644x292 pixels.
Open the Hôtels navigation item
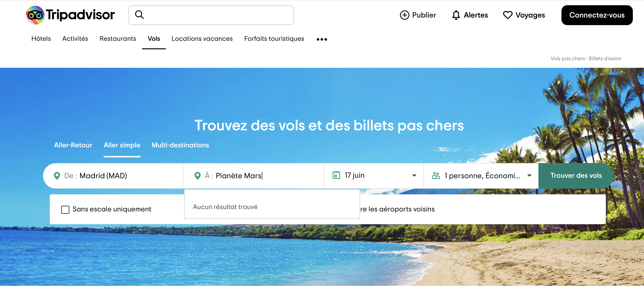pyautogui.click(x=41, y=38)
